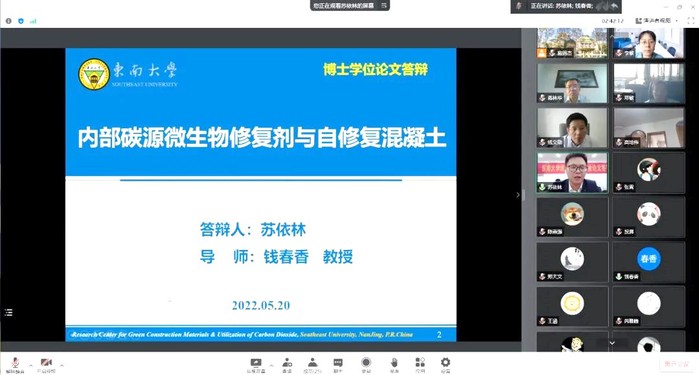The width and height of the screenshot is (699, 375).
Task: Show more participants with the down chevron
Action: 612,343
